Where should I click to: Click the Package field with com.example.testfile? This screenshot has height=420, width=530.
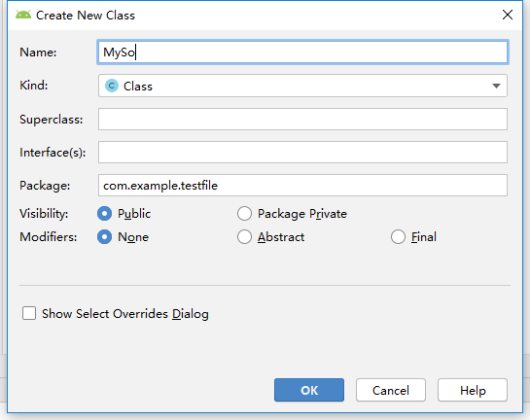coord(302,185)
